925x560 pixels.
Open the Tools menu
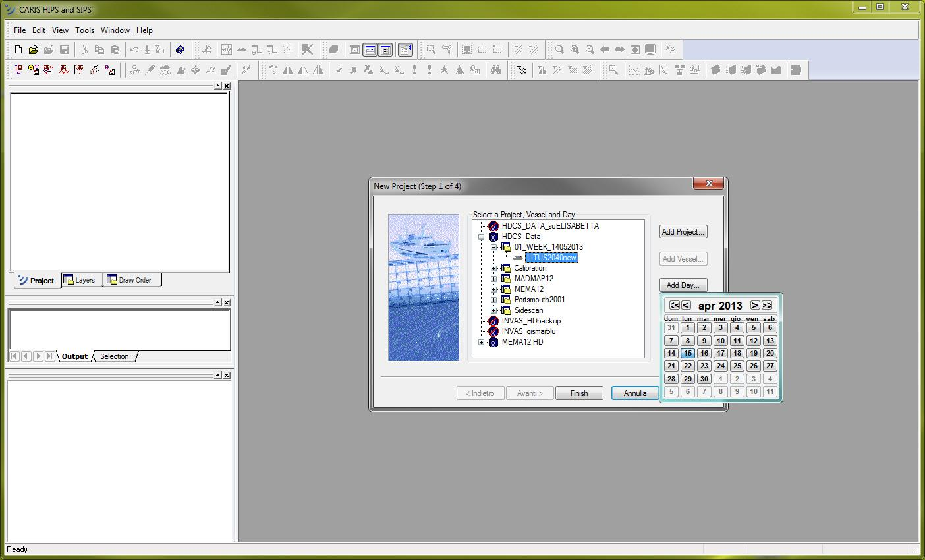pos(84,30)
